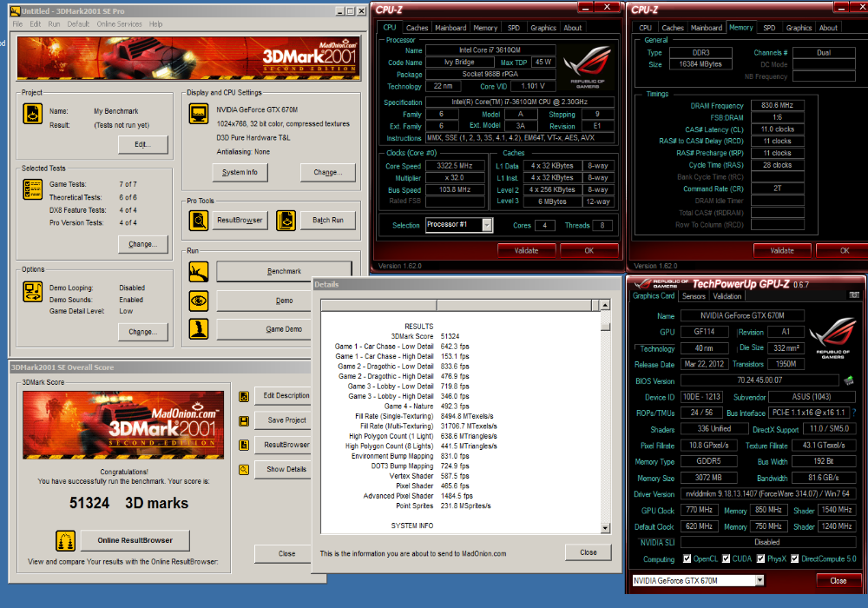Screen dimensions: 868x608
Task: Click the Core Speed value field in CPU-Z
Action: click(x=455, y=166)
